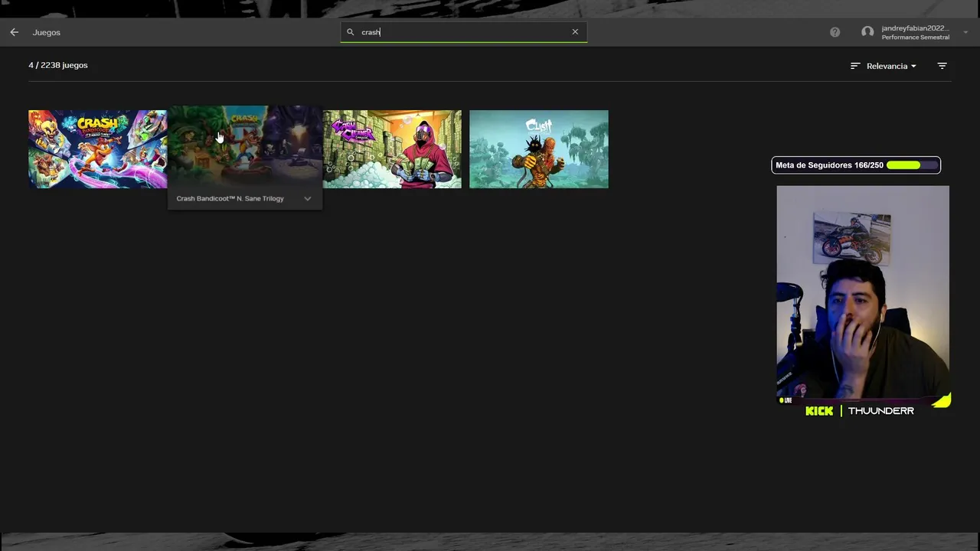Select the Clash game thumbnail

[x=539, y=149]
